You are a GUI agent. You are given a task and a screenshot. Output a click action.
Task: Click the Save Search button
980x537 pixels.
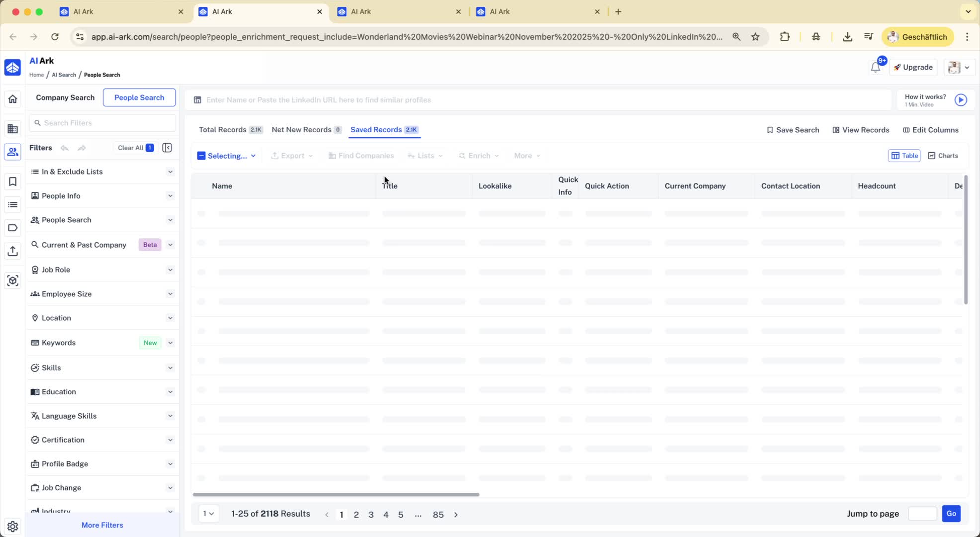(793, 130)
